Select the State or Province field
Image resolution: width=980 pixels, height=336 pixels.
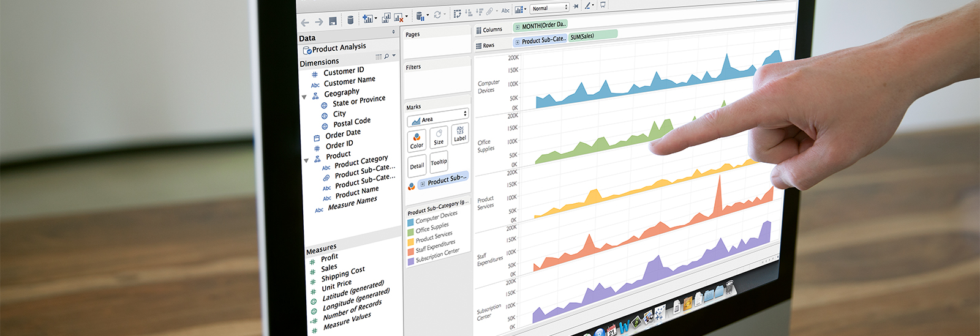pyautogui.click(x=359, y=101)
